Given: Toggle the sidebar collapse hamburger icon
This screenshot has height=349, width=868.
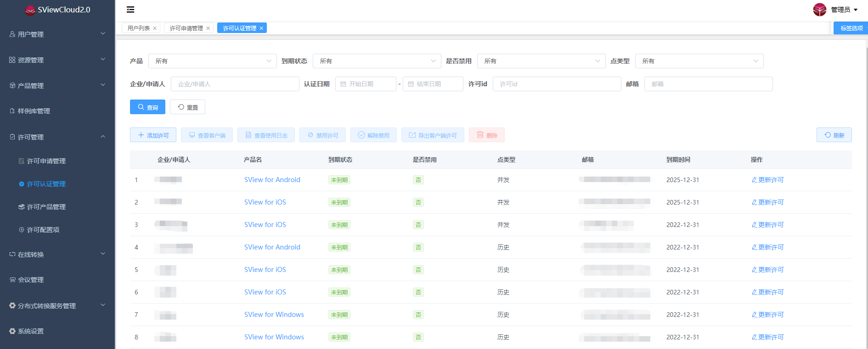Looking at the screenshot, I should 130,10.
